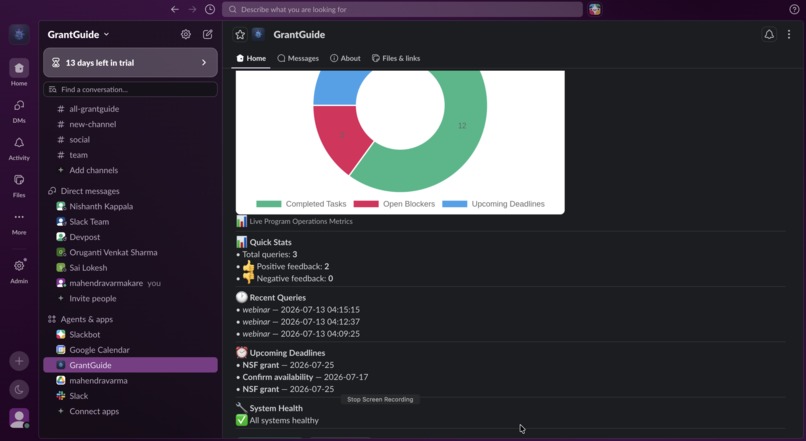Open DMs in left rail
Viewport: 806px width, 441px height.
(x=19, y=110)
